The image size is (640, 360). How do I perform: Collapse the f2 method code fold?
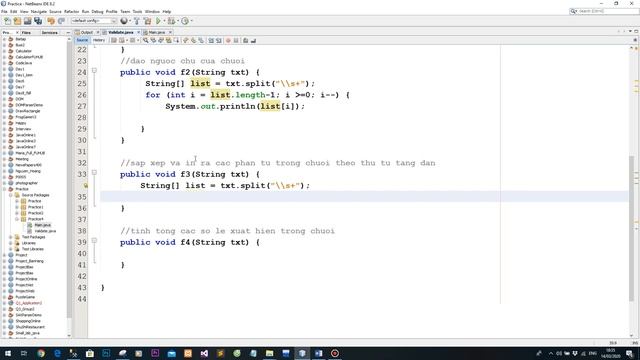point(94,71)
